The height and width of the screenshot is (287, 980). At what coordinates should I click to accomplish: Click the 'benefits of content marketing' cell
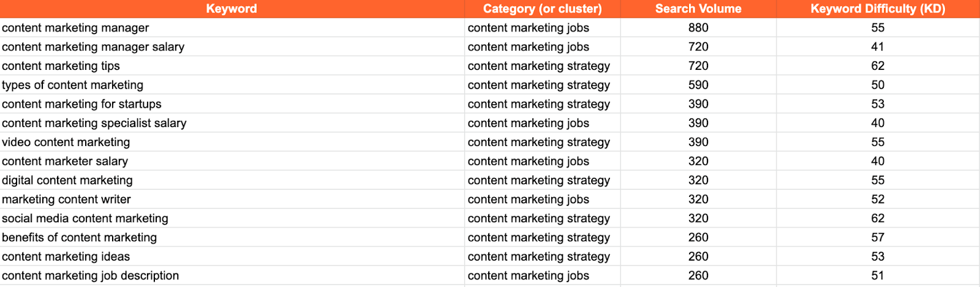point(232,237)
